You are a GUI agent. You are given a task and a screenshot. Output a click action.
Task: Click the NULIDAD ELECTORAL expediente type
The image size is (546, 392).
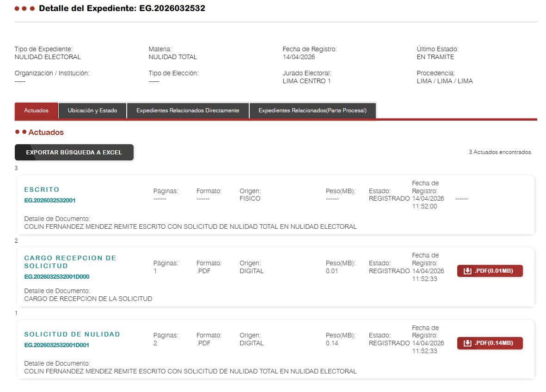(x=48, y=57)
